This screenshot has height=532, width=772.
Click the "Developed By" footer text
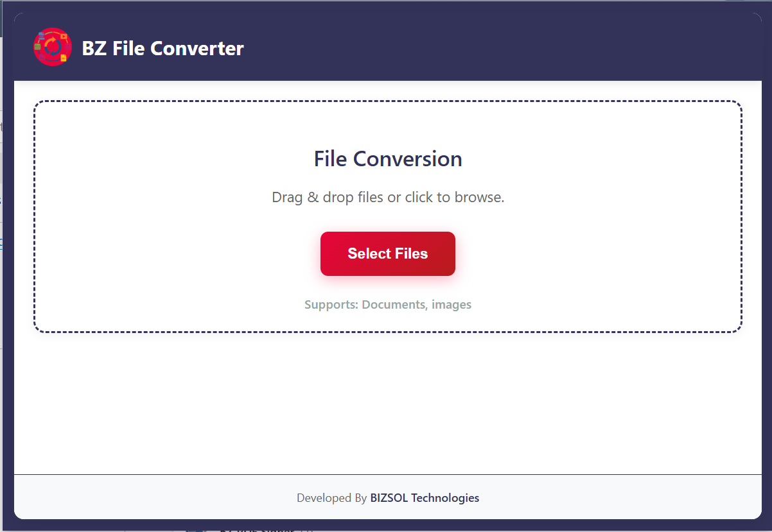(x=331, y=497)
